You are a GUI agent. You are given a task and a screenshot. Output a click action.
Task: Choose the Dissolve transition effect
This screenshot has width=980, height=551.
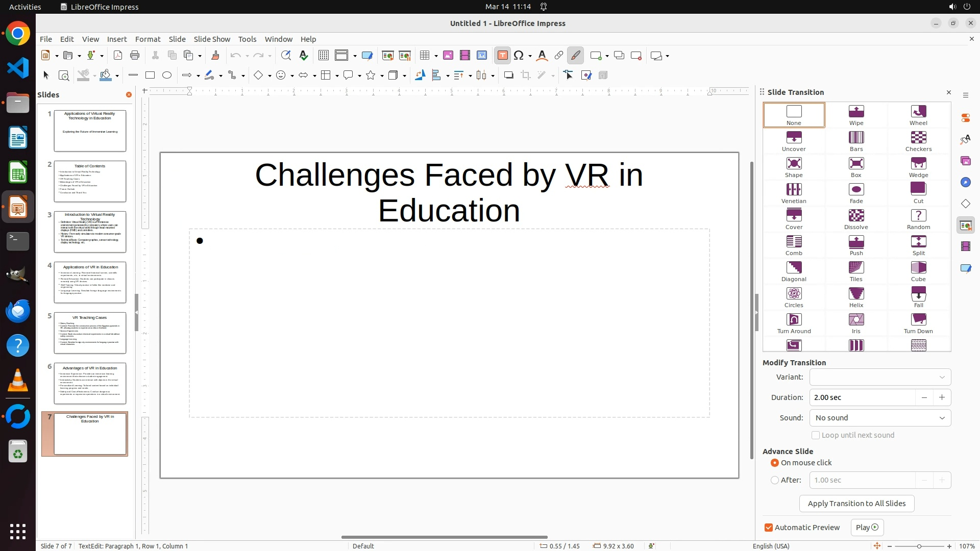[856, 219]
